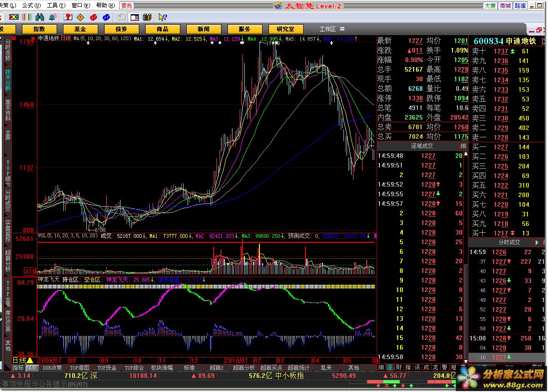This screenshot has width=548, height=392.
Task: Switch to the DDE决策 indicator tab
Action: (52, 368)
